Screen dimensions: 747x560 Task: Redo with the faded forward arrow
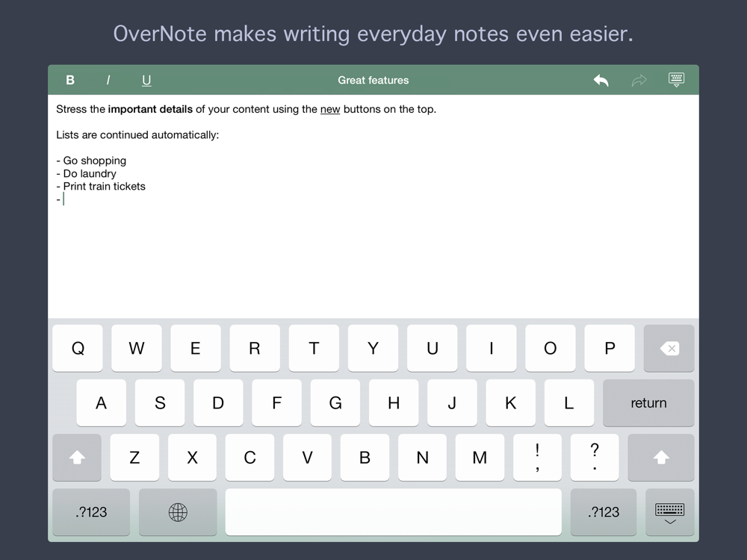coord(639,80)
